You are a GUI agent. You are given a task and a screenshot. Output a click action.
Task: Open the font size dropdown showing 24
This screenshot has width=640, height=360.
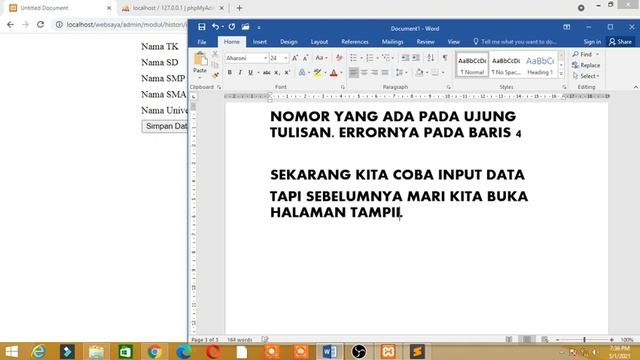point(286,58)
